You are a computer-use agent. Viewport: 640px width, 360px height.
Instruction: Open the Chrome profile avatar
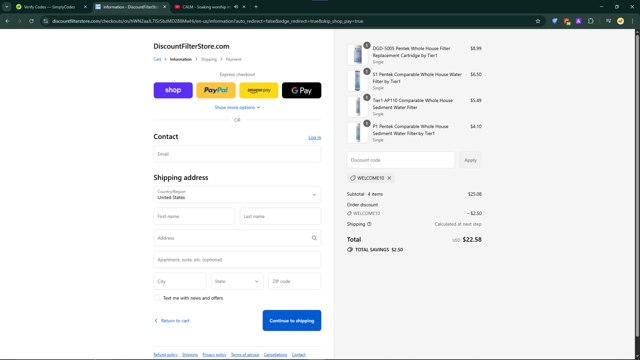pos(620,21)
